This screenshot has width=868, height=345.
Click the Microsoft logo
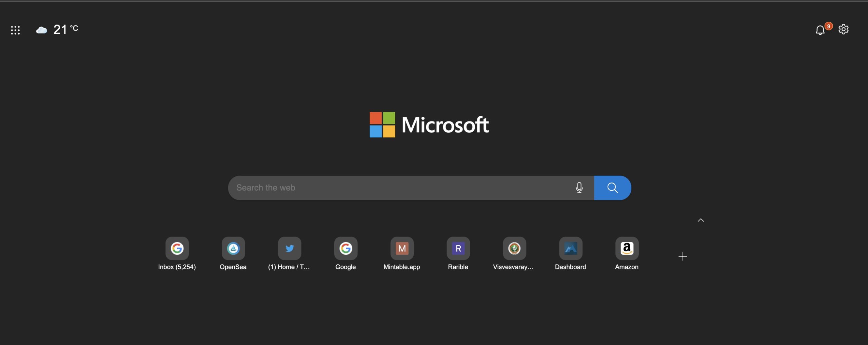(x=429, y=124)
